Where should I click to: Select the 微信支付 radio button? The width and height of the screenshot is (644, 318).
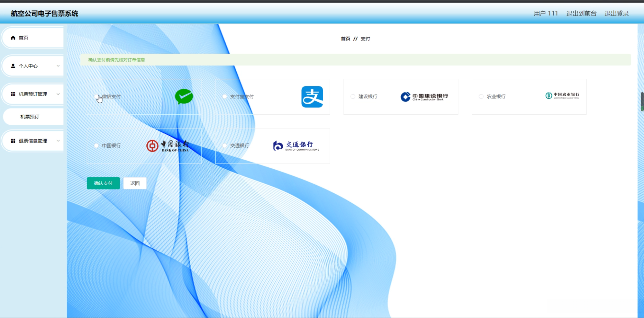point(96,97)
